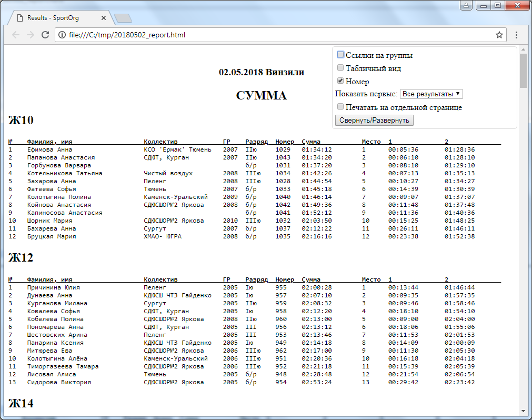Open the Показать первые dropdown
Screen dimensions: 532x420
(x=431, y=94)
